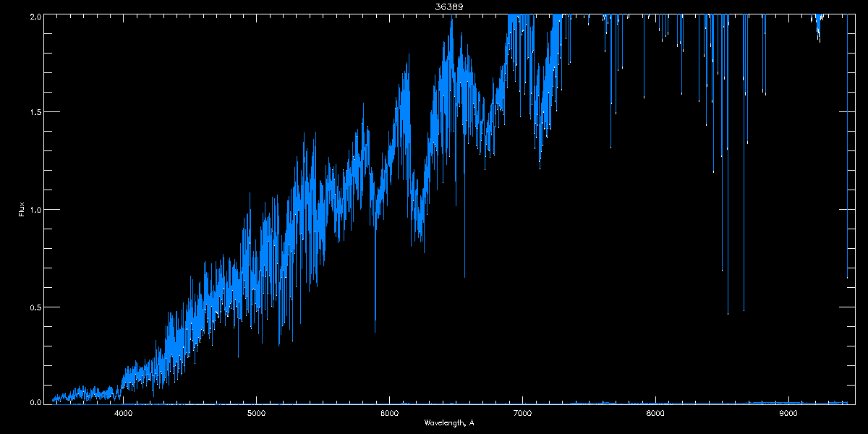Image resolution: width=868 pixels, height=434 pixels.
Task: Select the 8000 wavelength tick label
Action: pos(655,414)
